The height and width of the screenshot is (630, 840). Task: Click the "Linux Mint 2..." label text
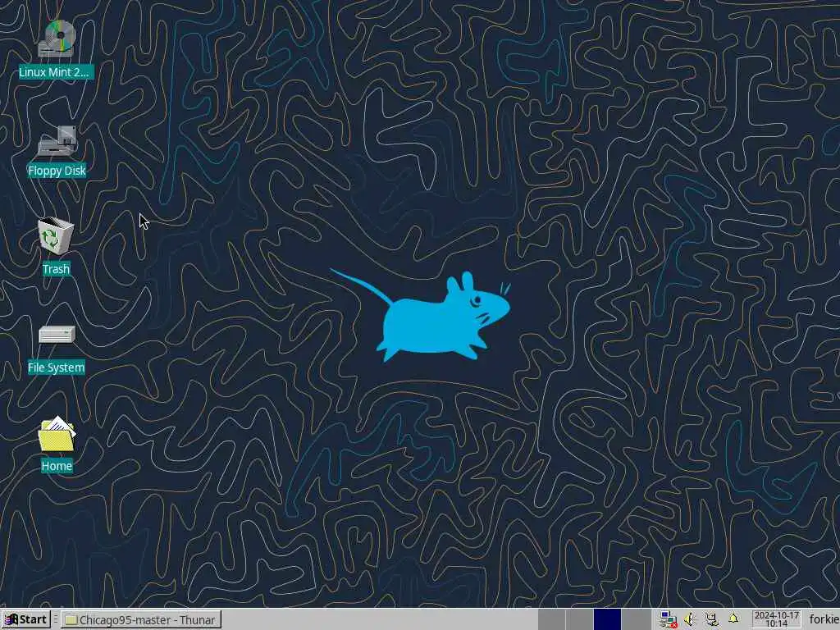[x=56, y=72]
